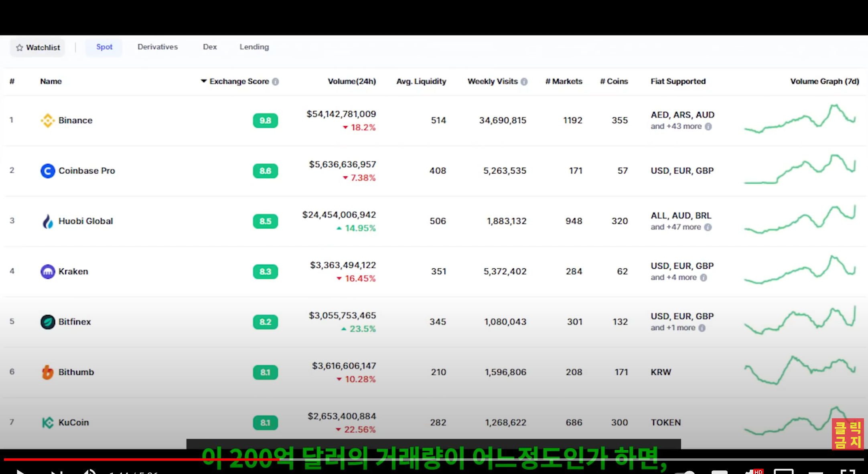868x474 pixels.
Task: Sort by Volume(24h) column header
Action: click(352, 81)
